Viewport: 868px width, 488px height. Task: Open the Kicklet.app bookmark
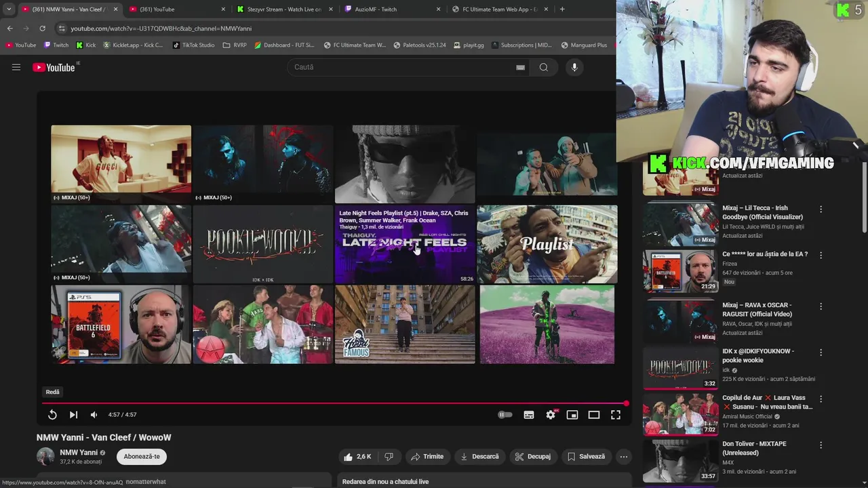(133, 45)
